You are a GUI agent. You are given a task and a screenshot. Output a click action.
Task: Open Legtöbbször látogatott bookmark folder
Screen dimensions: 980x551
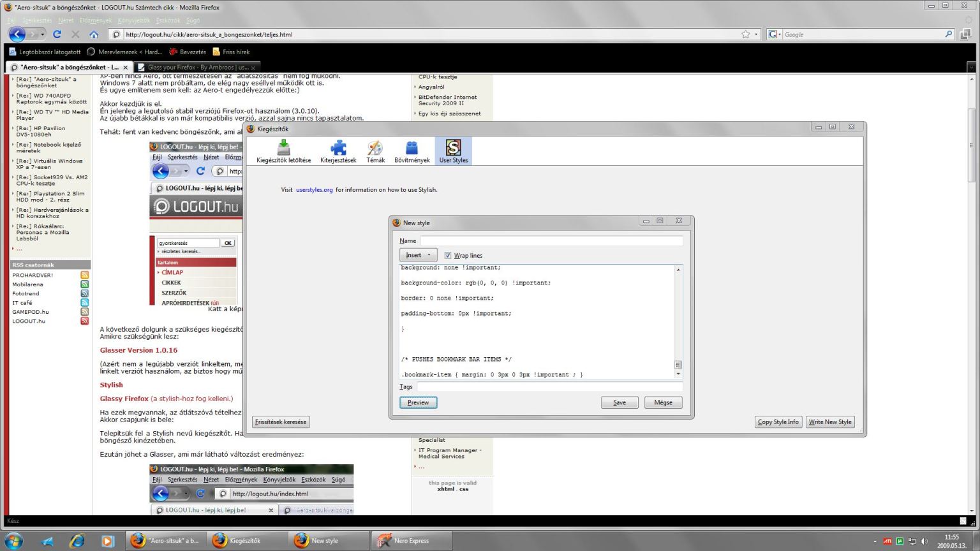pyautogui.click(x=45, y=52)
